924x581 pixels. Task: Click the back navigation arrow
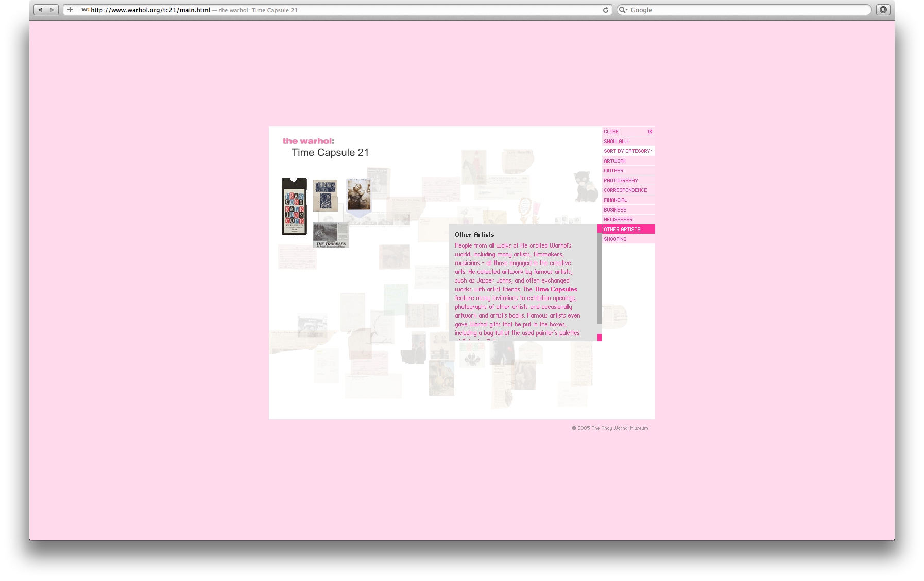pyautogui.click(x=40, y=9)
